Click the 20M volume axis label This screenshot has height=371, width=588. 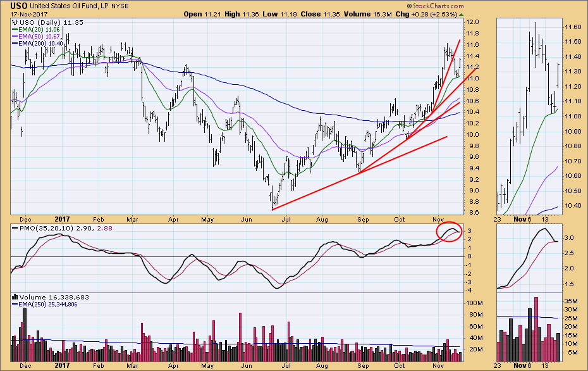[475, 349]
